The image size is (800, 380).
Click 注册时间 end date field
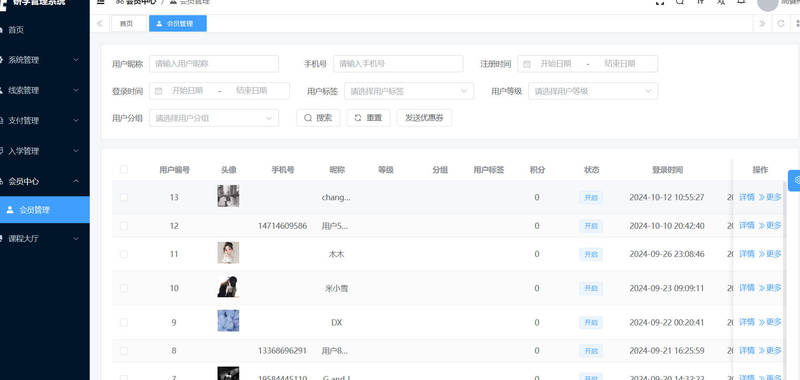tap(619, 64)
